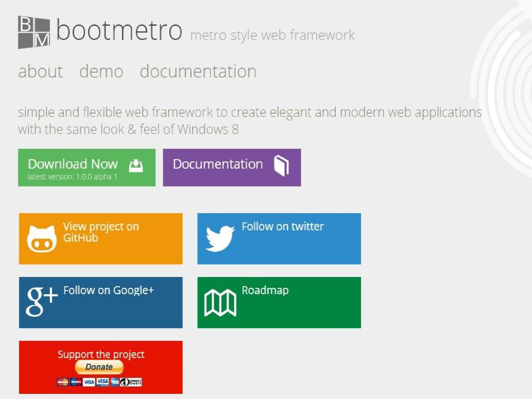Image resolution: width=532 pixels, height=399 pixels.
Task: Click the download tray icon
Action: pos(136,166)
